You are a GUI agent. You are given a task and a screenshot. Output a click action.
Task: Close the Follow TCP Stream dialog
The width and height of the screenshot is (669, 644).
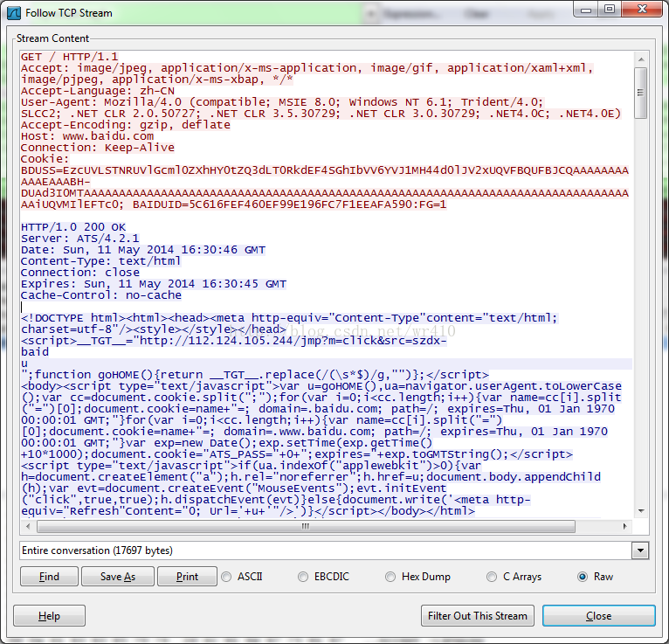click(x=598, y=616)
